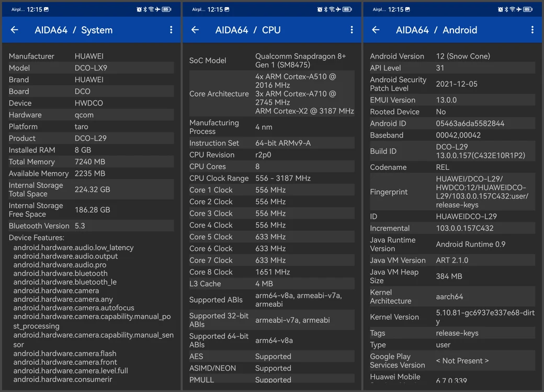
Task: Go back from the AIDA64 System screen
Action: click(x=14, y=30)
